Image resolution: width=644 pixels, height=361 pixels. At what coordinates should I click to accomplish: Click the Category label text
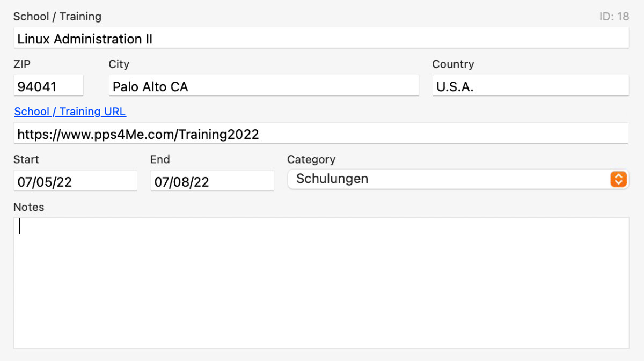click(311, 159)
